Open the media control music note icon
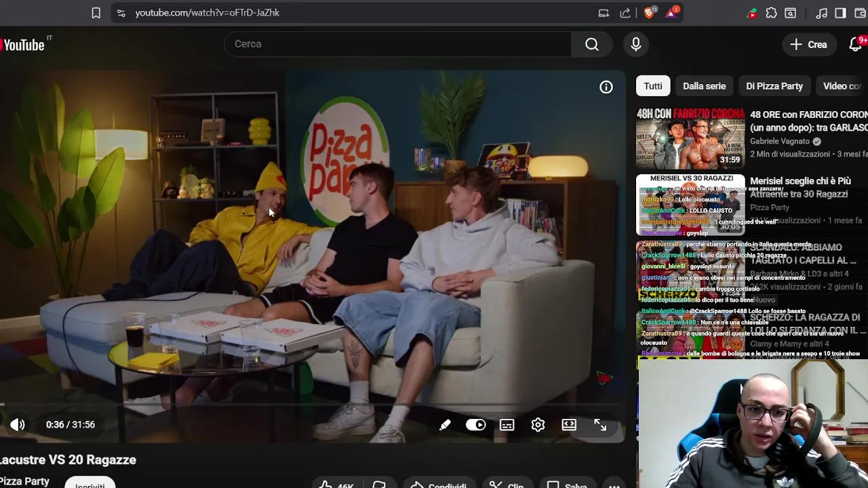868x488 pixels. click(821, 13)
